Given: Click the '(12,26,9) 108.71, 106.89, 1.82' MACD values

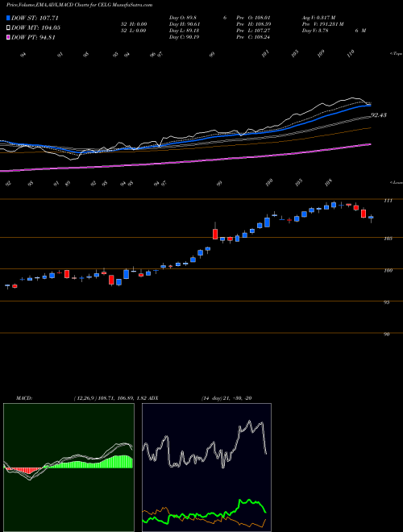Looking at the screenshot, I should tap(110, 398).
